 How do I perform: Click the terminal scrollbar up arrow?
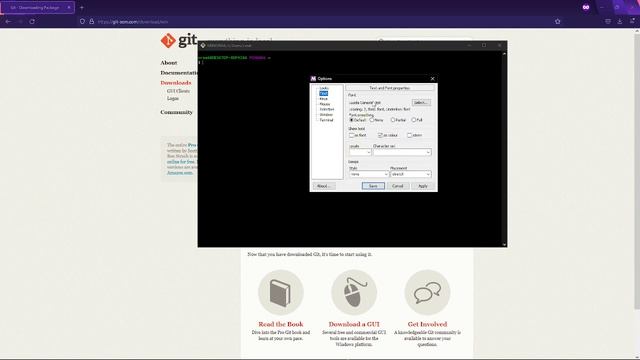tap(504, 54)
